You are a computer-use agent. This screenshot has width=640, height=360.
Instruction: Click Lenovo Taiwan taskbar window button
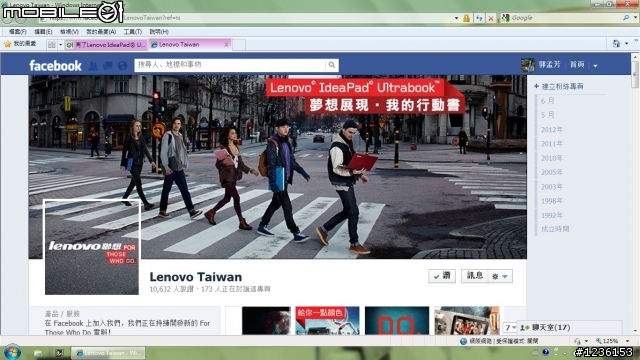click(108, 353)
